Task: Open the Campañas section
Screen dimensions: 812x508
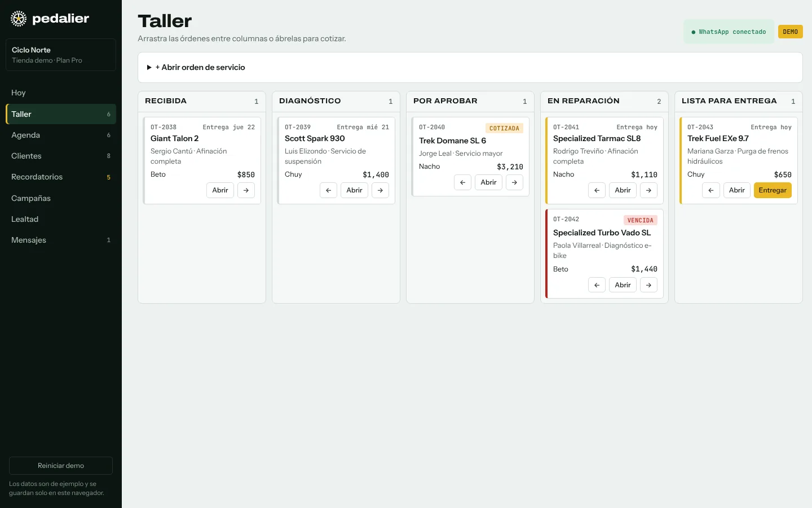Action: coord(61,198)
